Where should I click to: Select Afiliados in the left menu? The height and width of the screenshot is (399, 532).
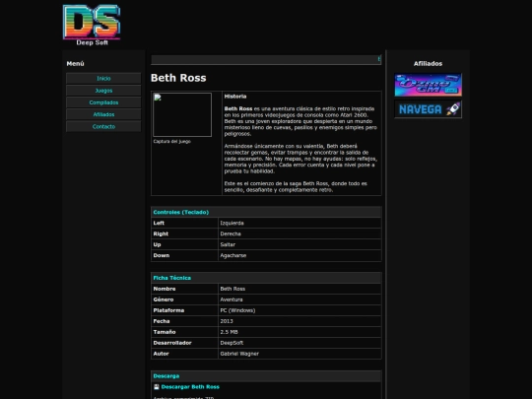coord(103,114)
